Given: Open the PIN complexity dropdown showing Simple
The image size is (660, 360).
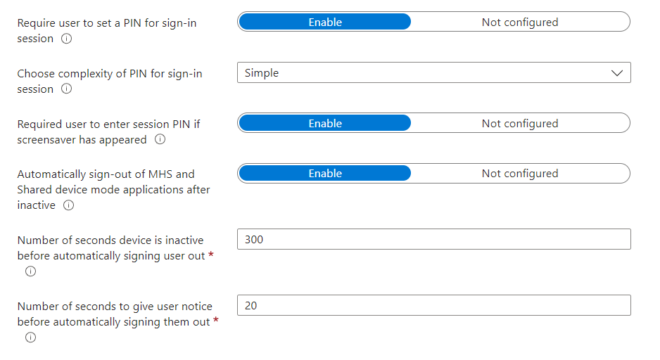Looking at the screenshot, I should [434, 73].
